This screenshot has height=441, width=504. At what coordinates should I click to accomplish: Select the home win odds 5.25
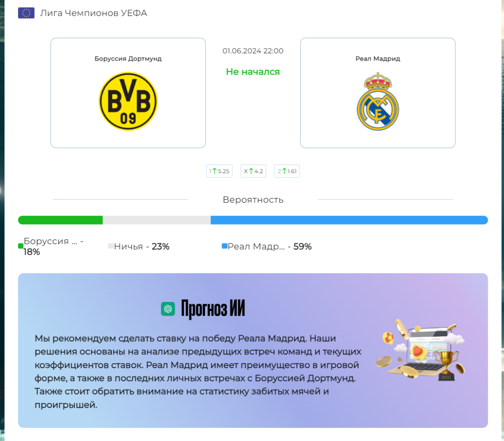click(219, 171)
